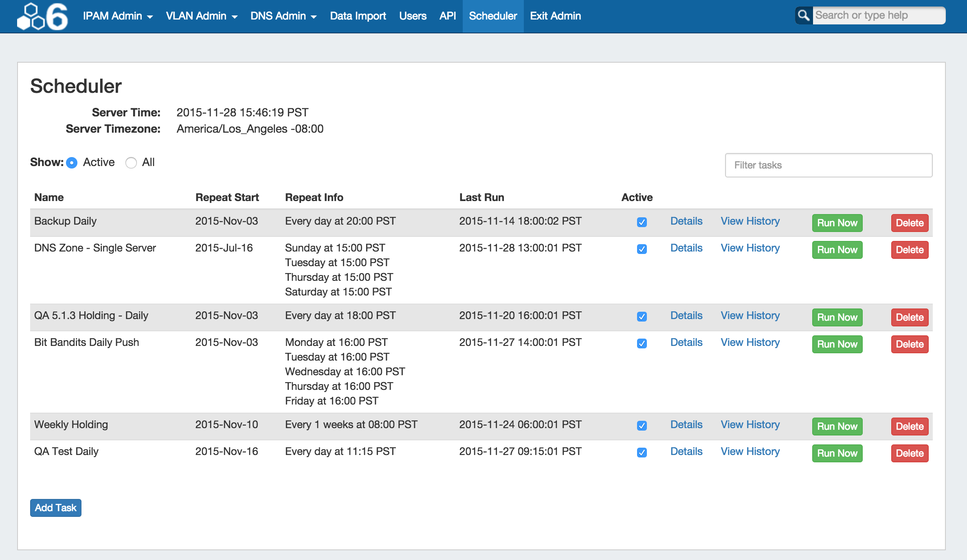Expand the IPAM Admin dropdown

117,16
